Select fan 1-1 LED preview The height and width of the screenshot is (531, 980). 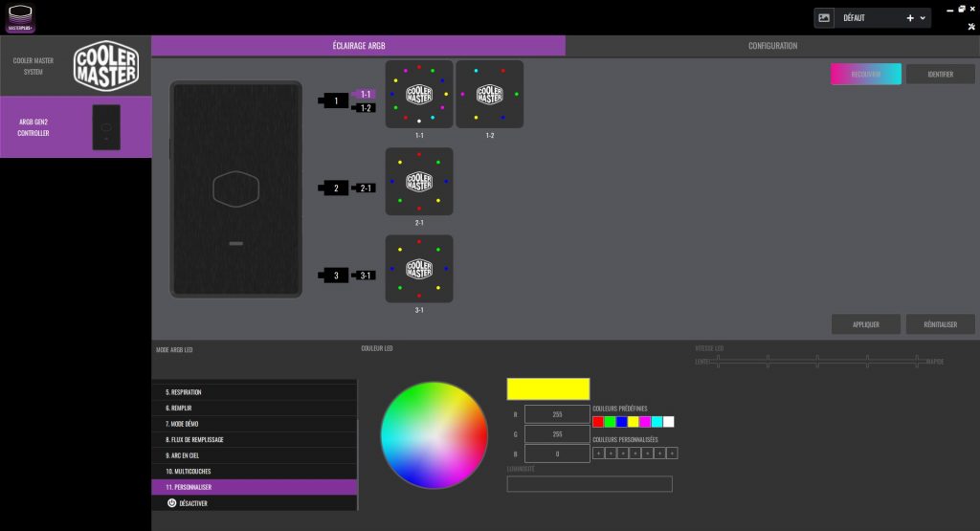point(419,95)
